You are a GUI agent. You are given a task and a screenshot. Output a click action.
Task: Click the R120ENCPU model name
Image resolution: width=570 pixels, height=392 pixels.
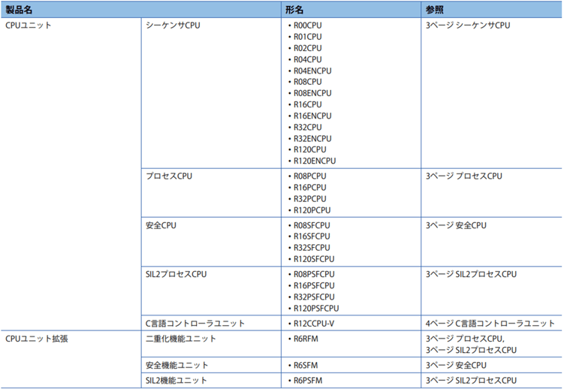coord(315,161)
